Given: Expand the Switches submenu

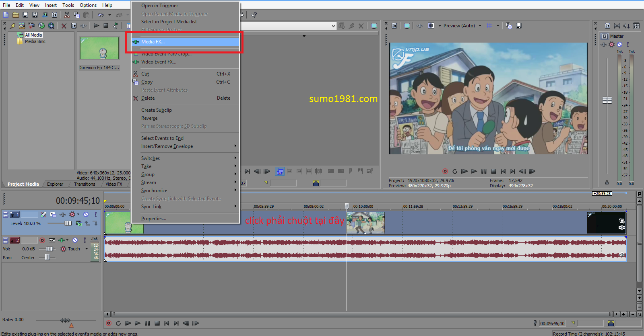Looking at the screenshot, I should tap(186, 158).
